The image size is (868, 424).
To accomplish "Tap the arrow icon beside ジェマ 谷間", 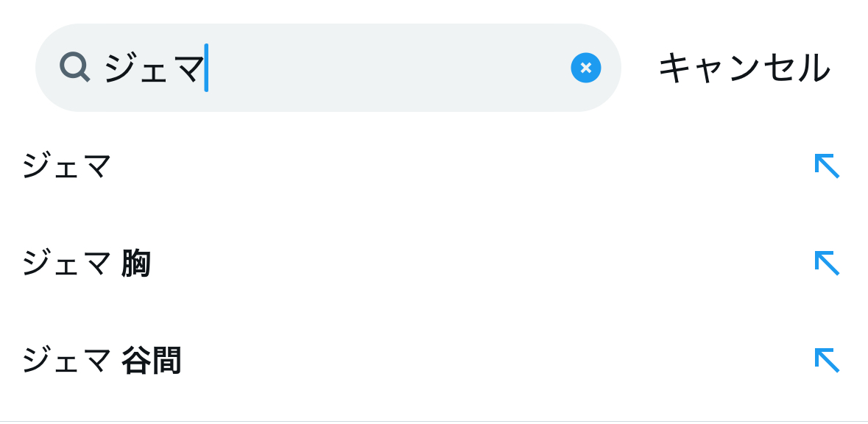I will click(827, 360).
